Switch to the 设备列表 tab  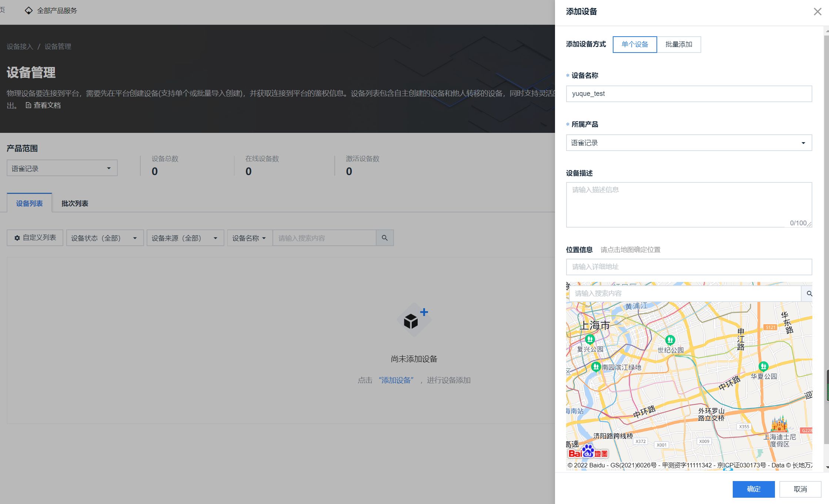29,203
